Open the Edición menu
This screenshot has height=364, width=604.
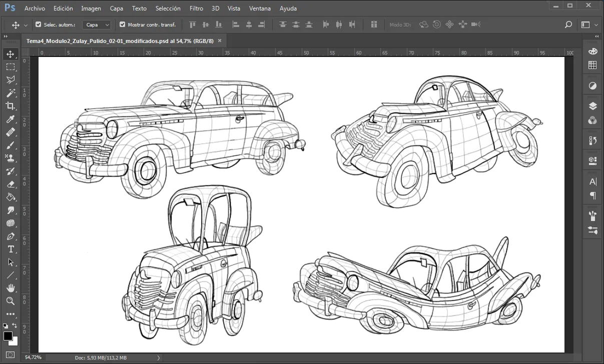63,8
